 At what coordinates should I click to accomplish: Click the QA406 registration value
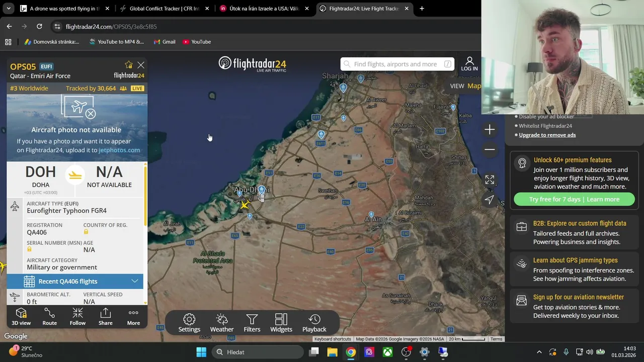pos(37,232)
